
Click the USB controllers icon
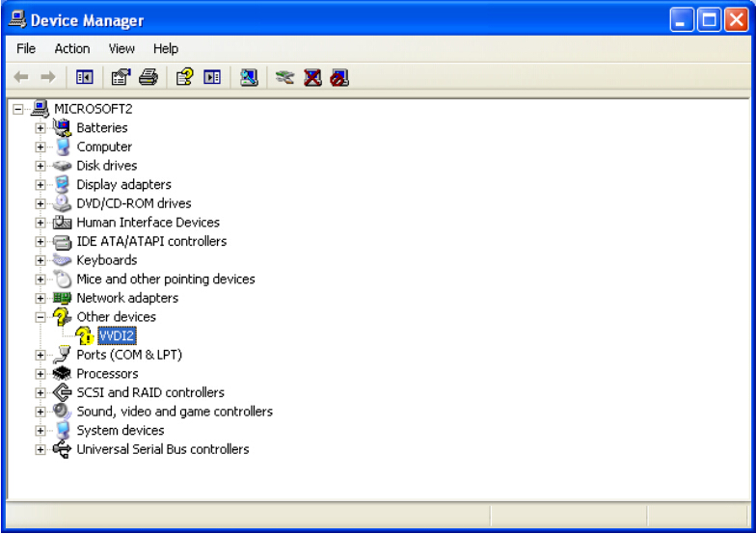[x=62, y=449]
